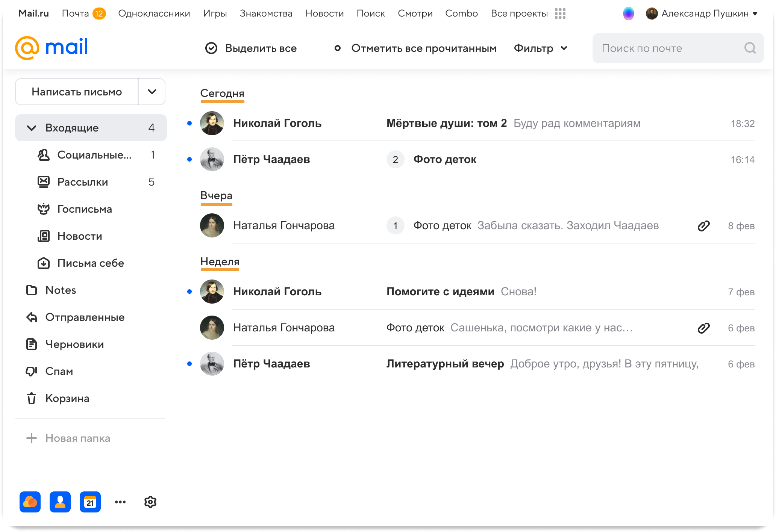Viewport: 776px width, 532px height.
Task: Open the Mail.ru home link
Action: point(33,14)
